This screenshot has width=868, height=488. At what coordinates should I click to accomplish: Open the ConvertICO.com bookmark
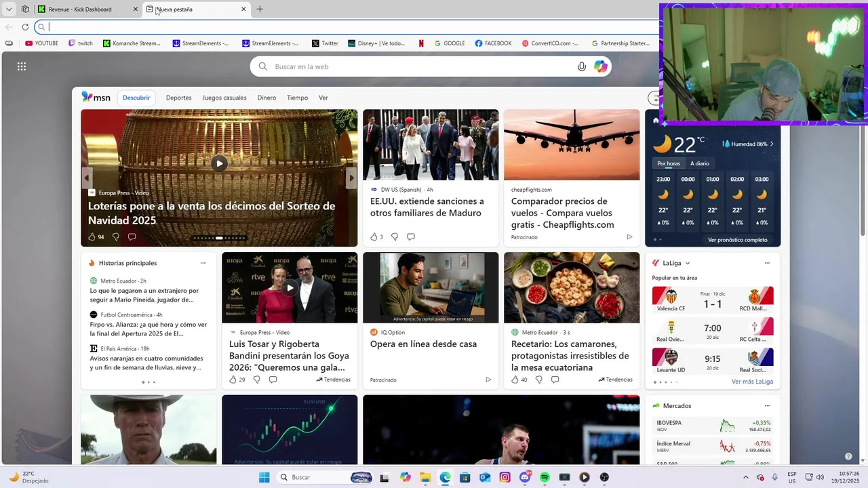click(x=551, y=43)
